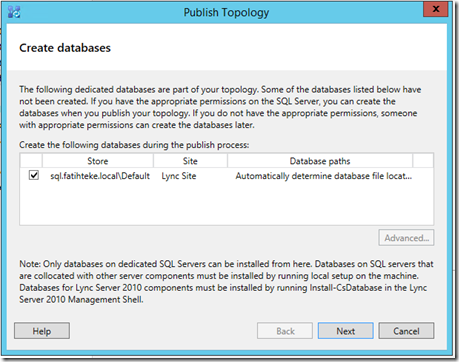This screenshot has width=459, height=362.
Task: Uncheck the sql.fatihteke.local\Default database checkbox
Action: 34,175
